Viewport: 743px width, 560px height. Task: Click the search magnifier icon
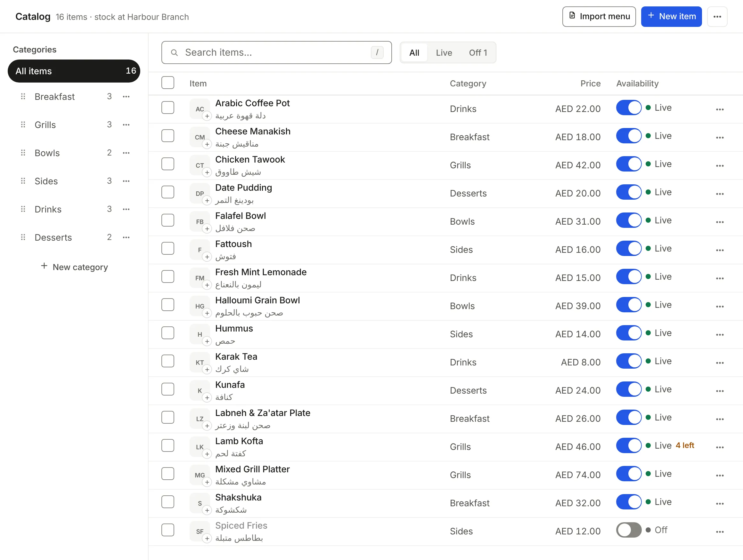point(174,53)
